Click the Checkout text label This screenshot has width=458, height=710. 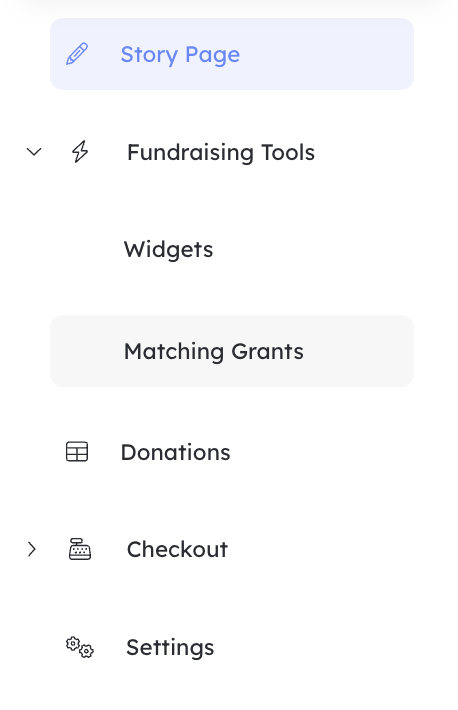click(x=177, y=549)
